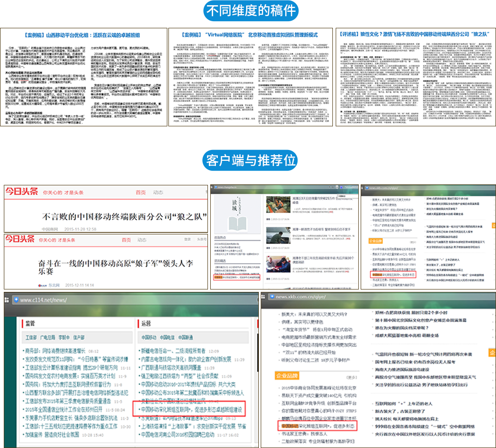Open highlighted 中国移动深化班组互联网+ on c114 page
This screenshot has width=496, height=448.
191,410
